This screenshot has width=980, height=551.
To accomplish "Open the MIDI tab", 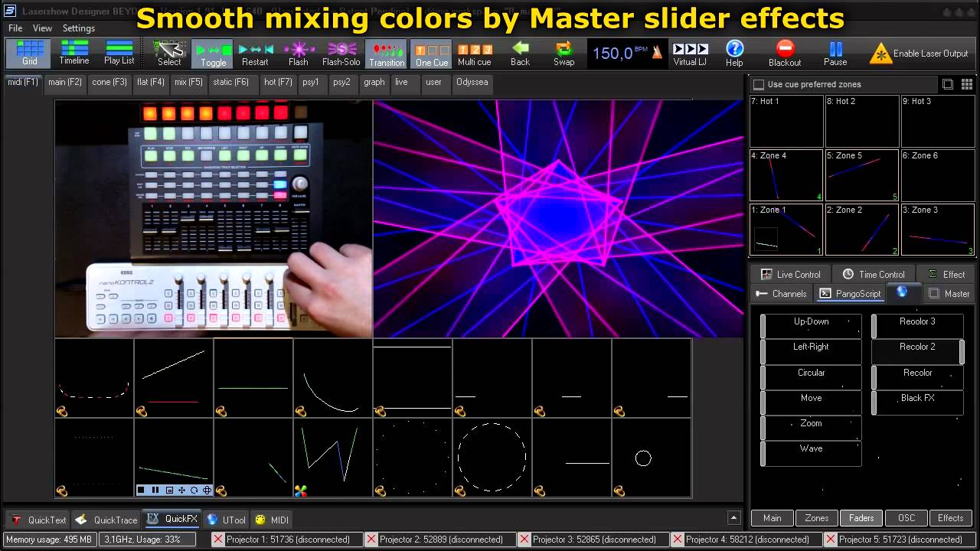I will [272, 520].
